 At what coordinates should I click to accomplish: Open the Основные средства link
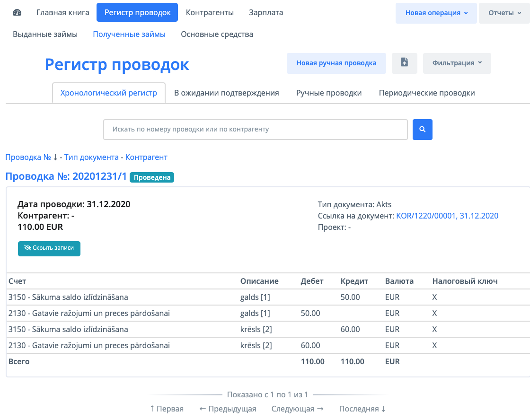(217, 34)
